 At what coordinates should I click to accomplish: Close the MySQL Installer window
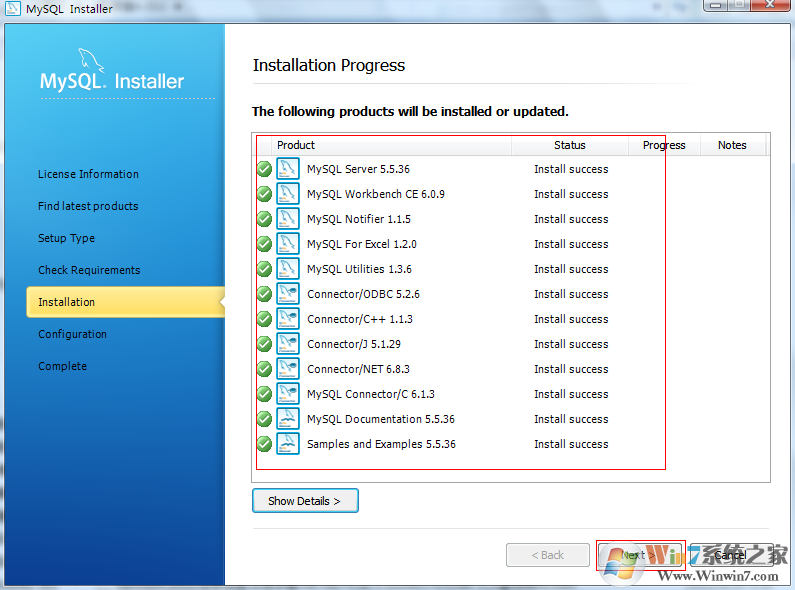pyautogui.click(x=770, y=5)
